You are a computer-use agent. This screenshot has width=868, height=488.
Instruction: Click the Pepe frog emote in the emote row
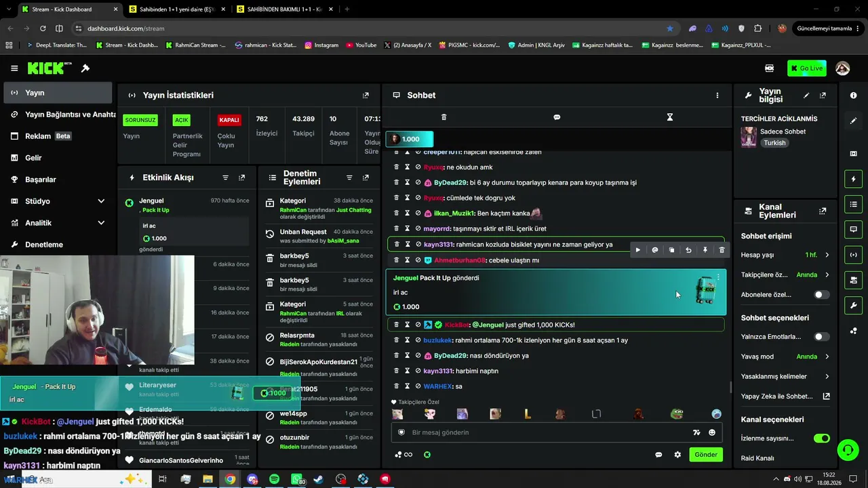677,414
